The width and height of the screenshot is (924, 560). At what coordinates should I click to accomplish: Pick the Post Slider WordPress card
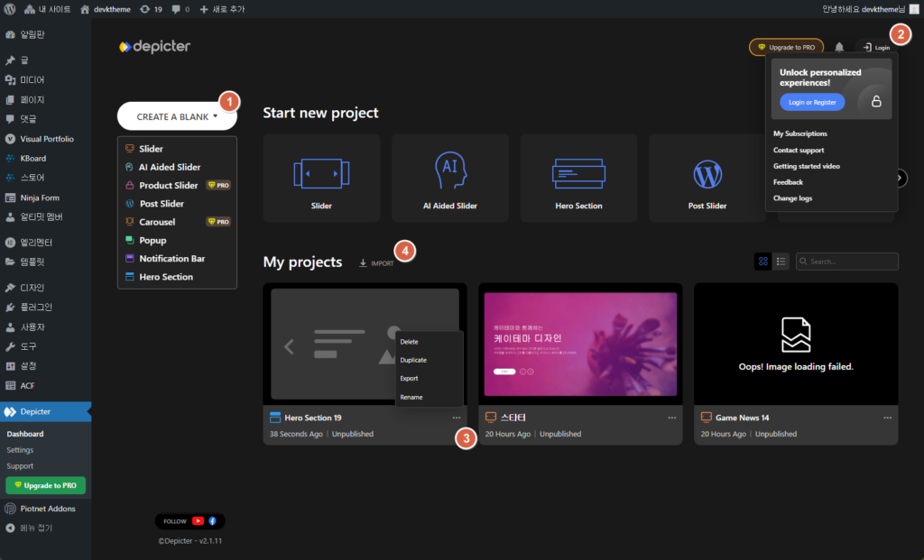[x=707, y=178]
